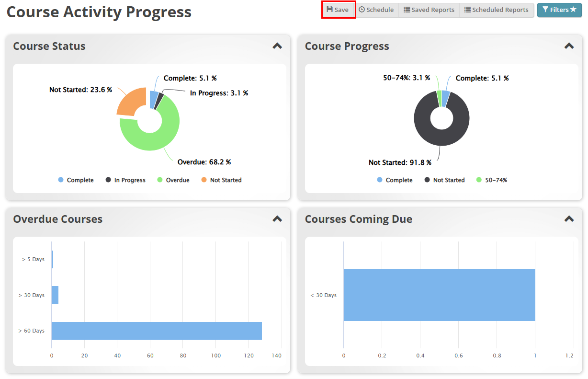This screenshot has width=588, height=379.
Task: Click the star icon inside the Filters button
Action: click(573, 10)
